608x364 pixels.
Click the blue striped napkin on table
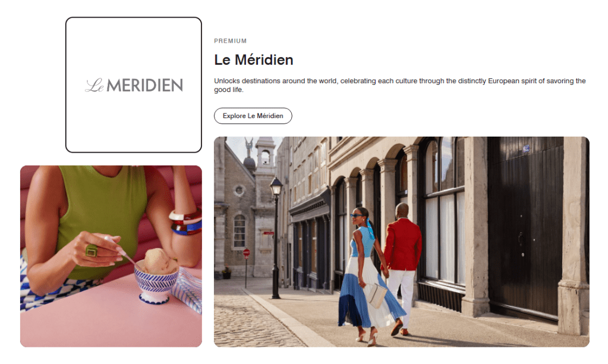(x=188, y=291)
